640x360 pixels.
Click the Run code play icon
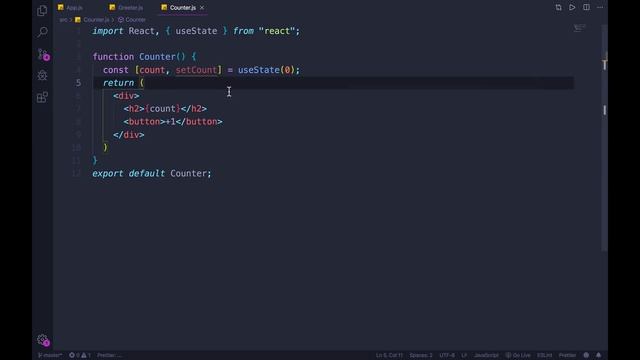pyautogui.click(x=572, y=7)
